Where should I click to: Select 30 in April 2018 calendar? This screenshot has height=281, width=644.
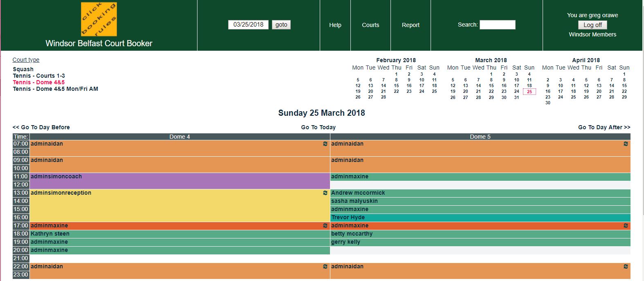tap(548, 103)
